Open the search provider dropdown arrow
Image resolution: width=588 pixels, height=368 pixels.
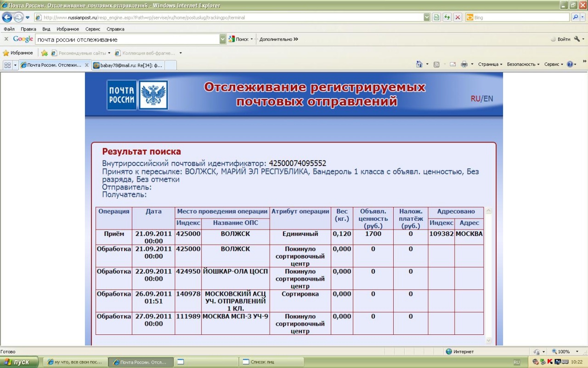582,17
